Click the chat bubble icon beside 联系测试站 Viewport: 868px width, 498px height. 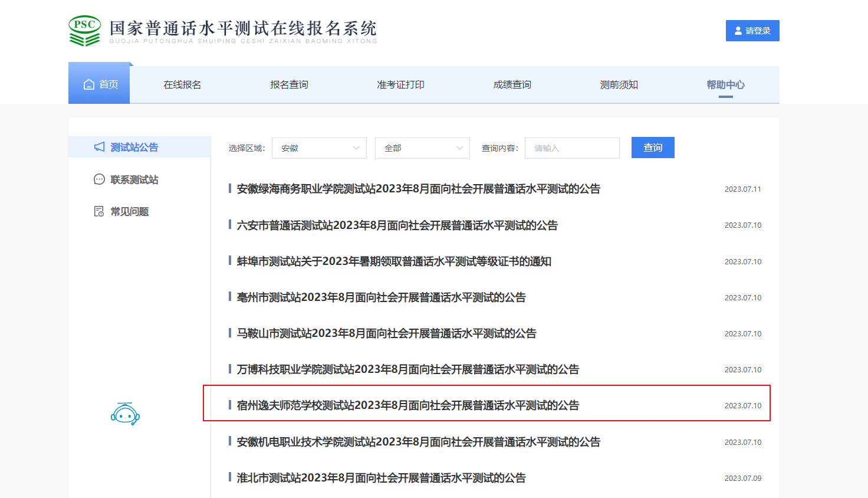pos(99,179)
